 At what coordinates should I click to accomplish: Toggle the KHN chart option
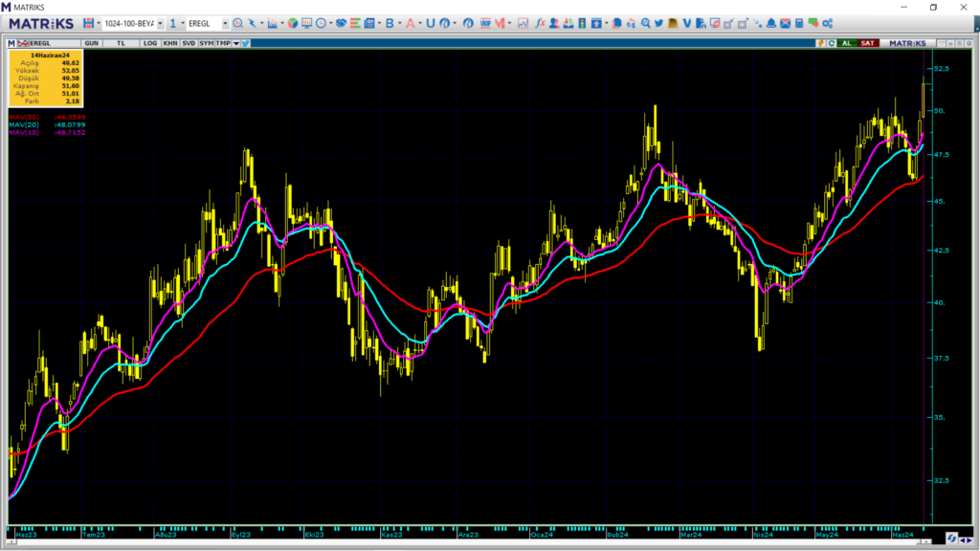(169, 43)
